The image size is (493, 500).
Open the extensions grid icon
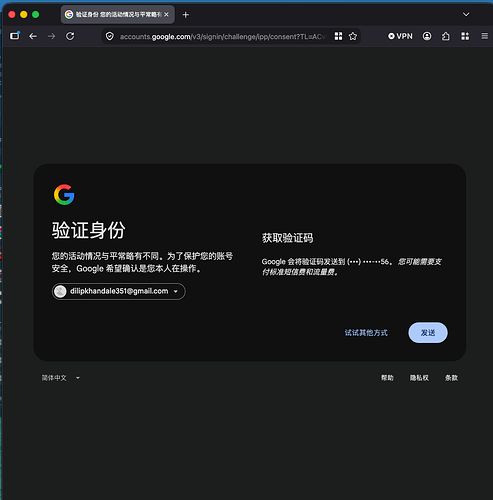(465, 36)
